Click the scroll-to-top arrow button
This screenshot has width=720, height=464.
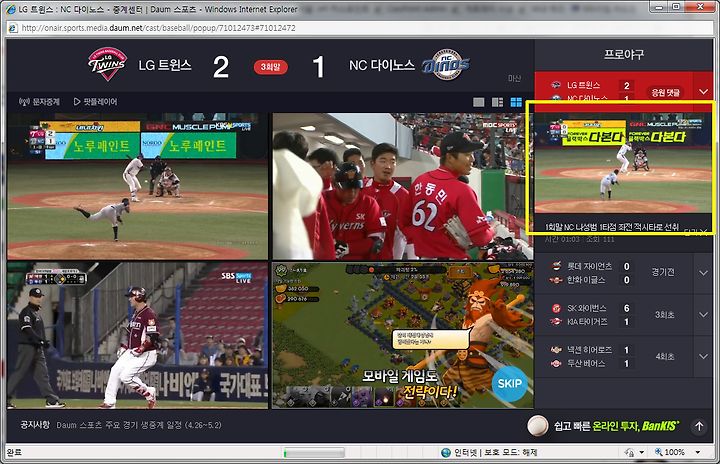click(699, 426)
